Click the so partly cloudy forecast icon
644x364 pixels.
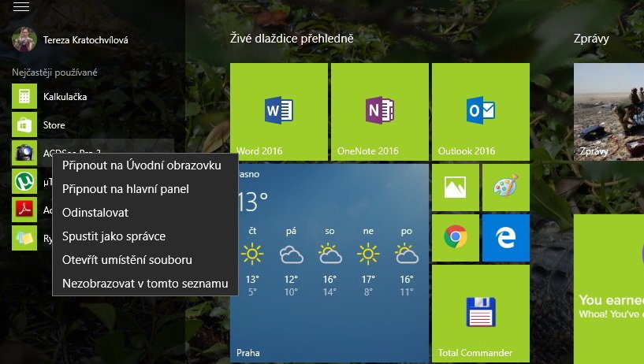click(x=329, y=254)
